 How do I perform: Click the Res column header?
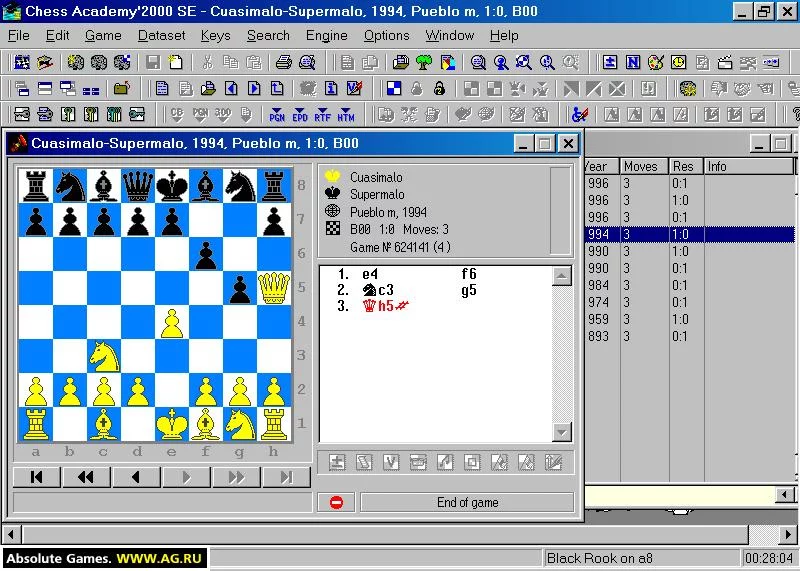click(686, 166)
